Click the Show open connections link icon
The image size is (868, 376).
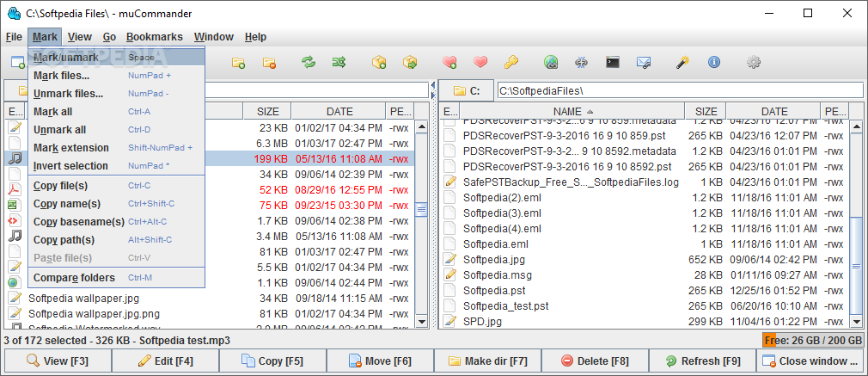[x=581, y=62]
